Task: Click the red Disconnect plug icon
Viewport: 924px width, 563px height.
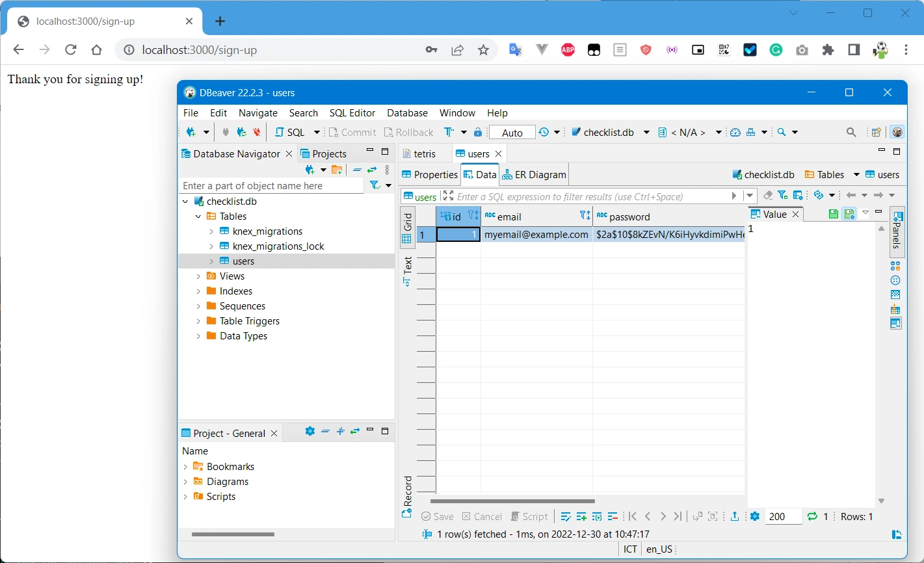Action: point(257,132)
